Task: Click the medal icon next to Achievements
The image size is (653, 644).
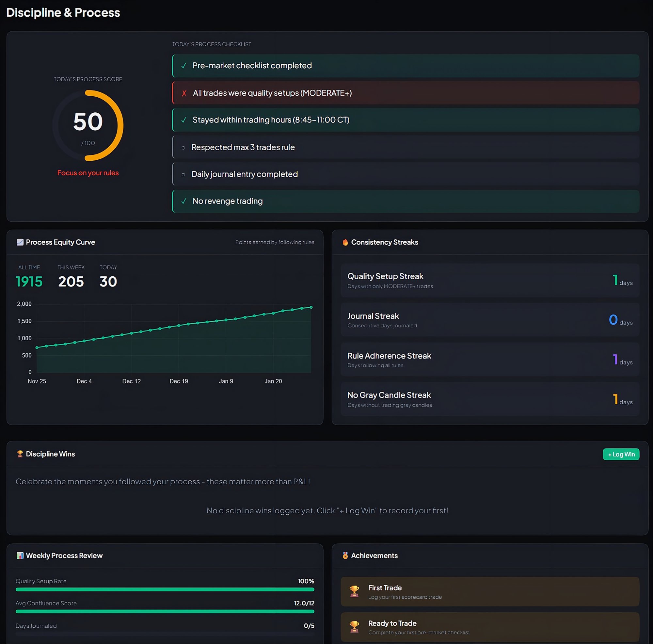Action: click(x=345, y=555)
